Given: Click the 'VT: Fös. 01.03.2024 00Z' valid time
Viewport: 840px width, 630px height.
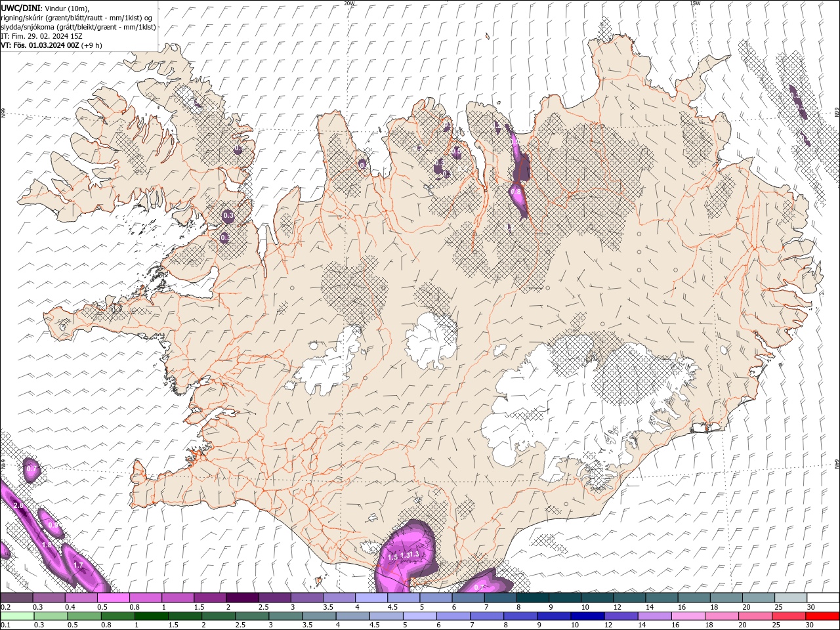Looking at the screenshot, I should click(40, 45).
